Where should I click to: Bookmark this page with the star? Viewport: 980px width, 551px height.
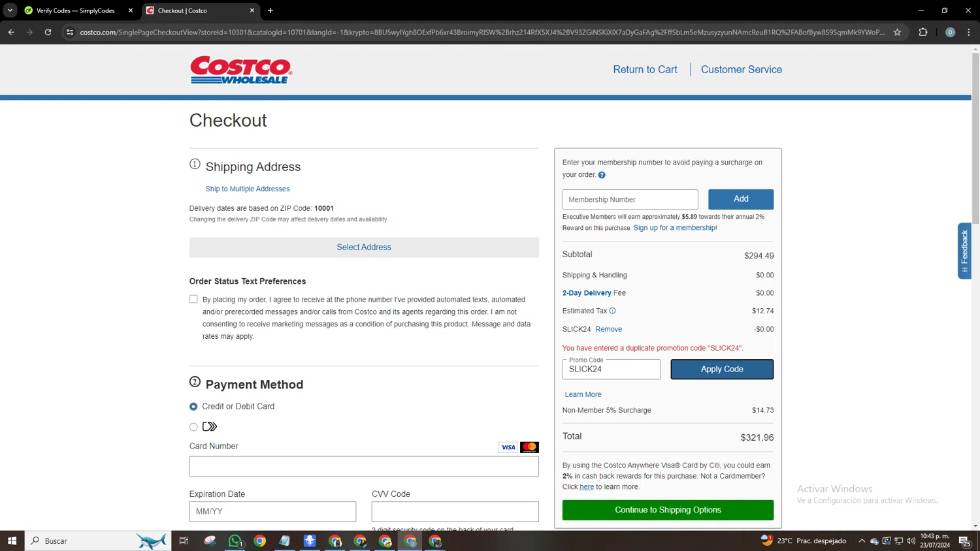(x=897, y=32)
